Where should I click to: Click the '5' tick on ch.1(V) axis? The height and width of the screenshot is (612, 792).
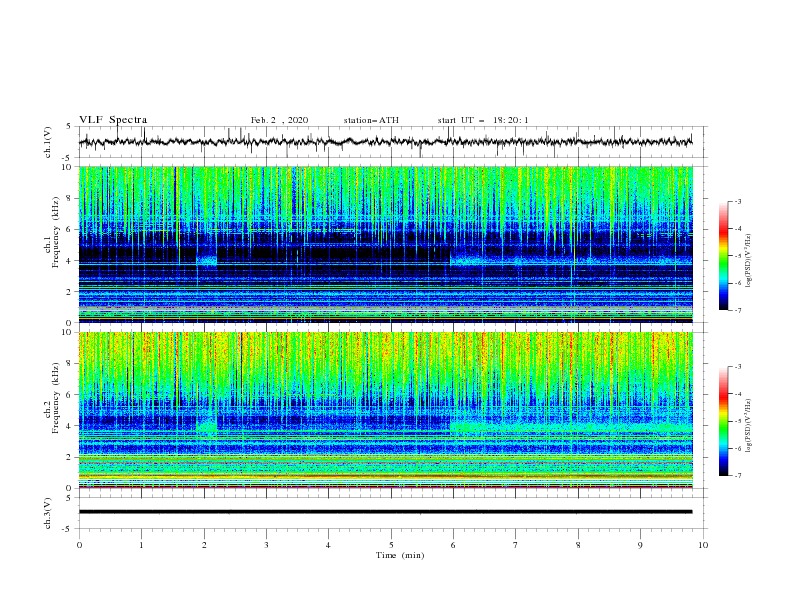69,126
